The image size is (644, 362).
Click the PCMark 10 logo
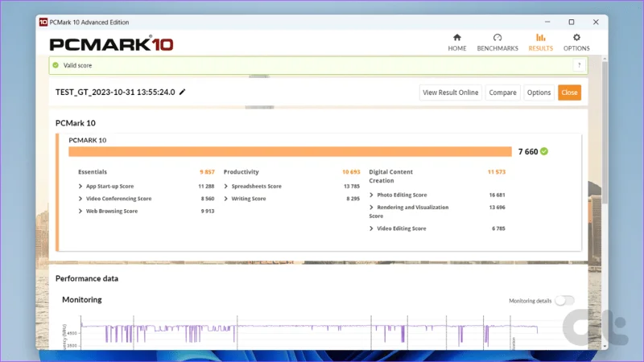pos(111,43)
